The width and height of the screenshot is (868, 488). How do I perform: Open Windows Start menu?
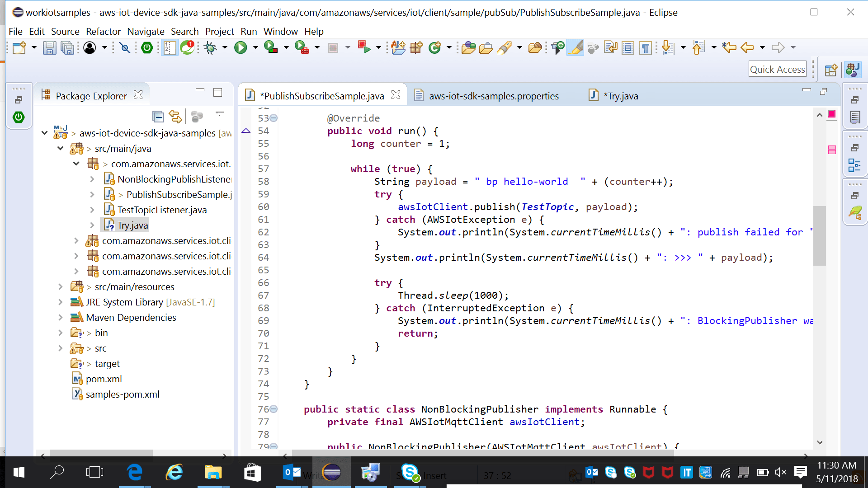click(19, 472)
